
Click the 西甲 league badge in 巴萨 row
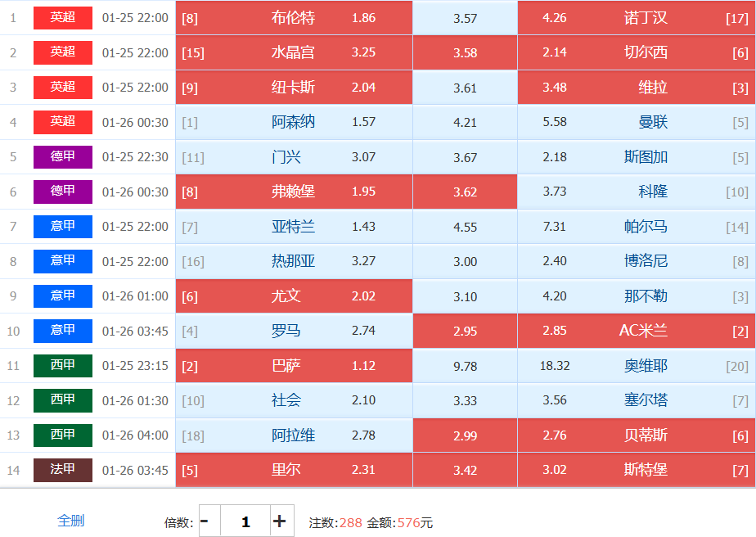(63, 366)
